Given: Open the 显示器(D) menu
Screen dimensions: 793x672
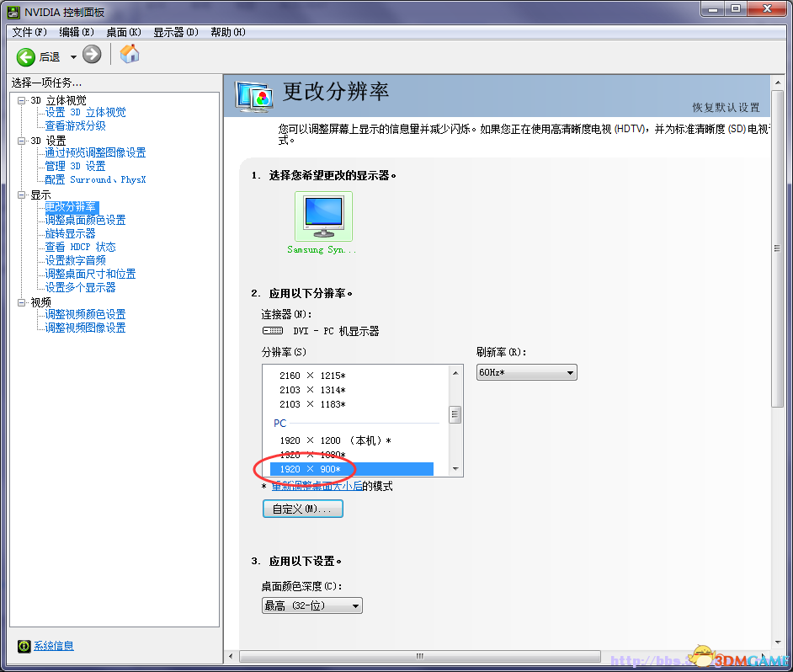Looking at the screenshot, I should pyautogui.click(x=176, y=32).
